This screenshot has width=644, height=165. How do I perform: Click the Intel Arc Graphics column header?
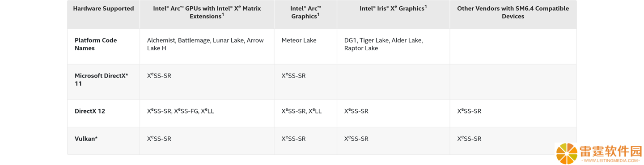pyautogui.click(x=305, y=12)
